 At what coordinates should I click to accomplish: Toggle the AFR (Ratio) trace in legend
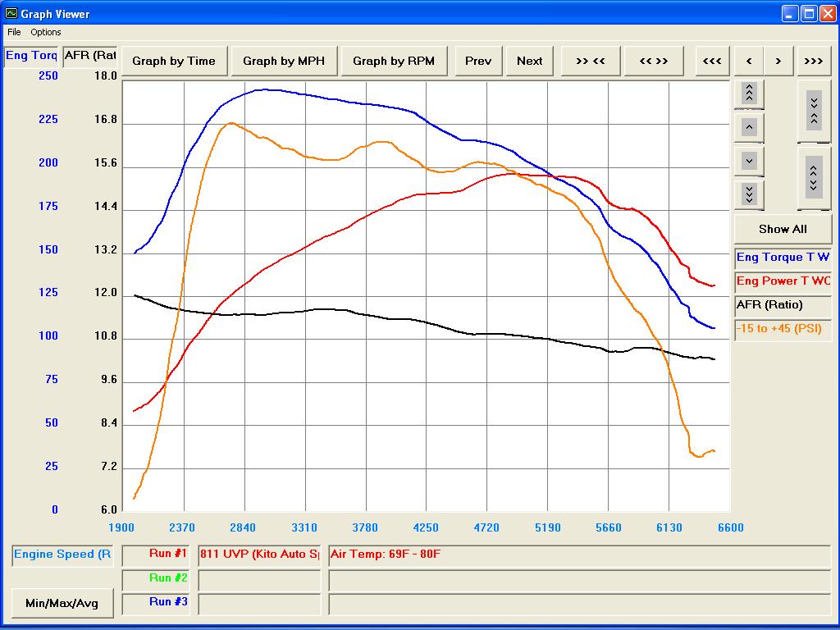[x=783, y=305]
